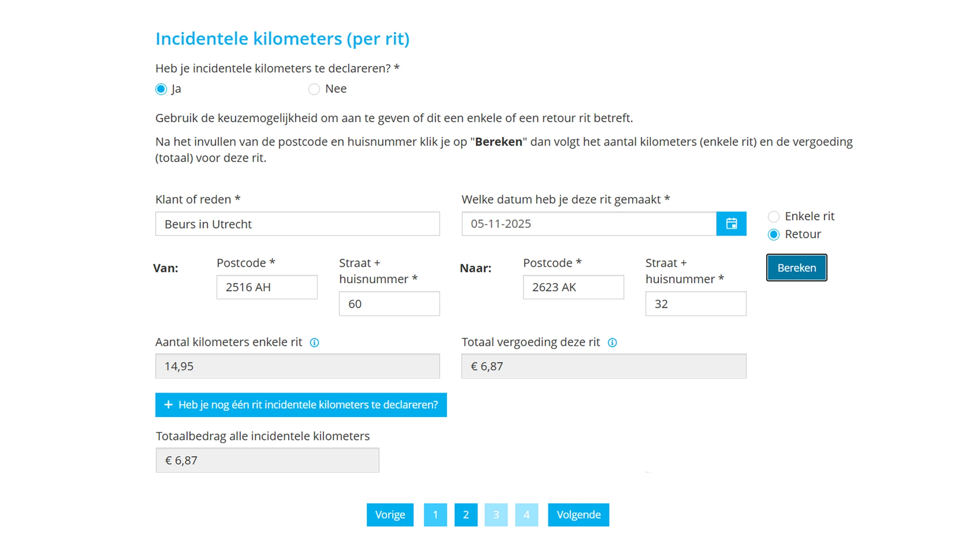The width and height of the screenshot is (980, 553).
Task: Click the info icon beside 'Aantal kilometers enkele rit'
Action: pyautogui.click(x=314, y=342)
